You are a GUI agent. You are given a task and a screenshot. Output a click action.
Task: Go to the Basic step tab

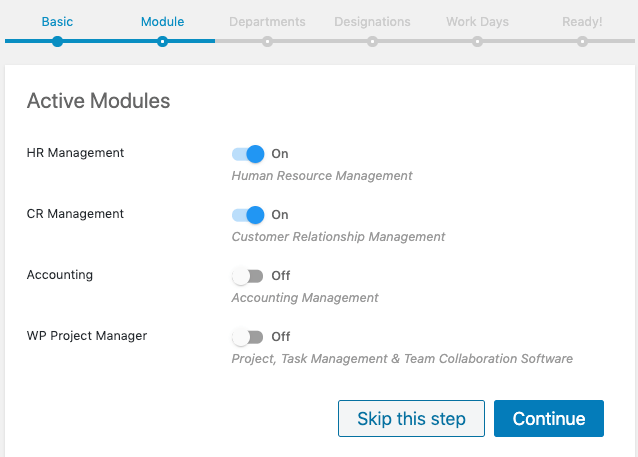pyautogui.click(x=57, y=22)
